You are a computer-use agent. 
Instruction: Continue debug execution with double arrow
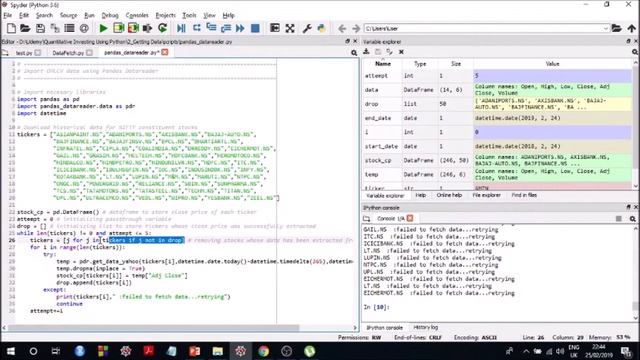[240, 28]
